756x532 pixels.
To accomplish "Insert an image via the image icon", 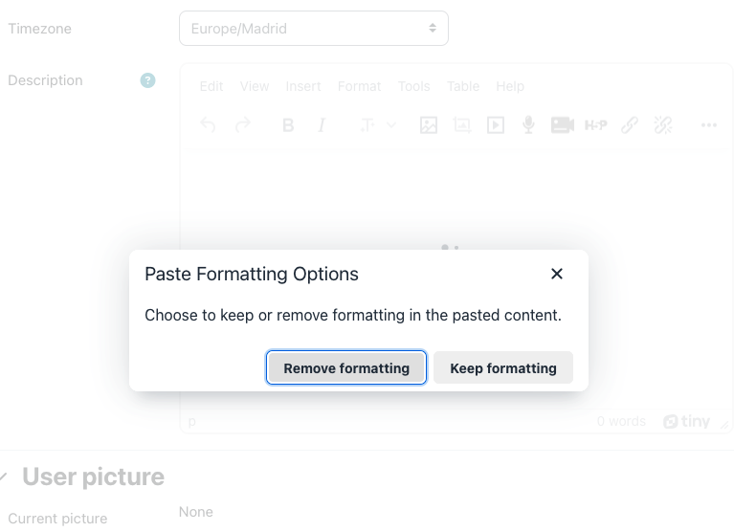I will coord(429,125).
